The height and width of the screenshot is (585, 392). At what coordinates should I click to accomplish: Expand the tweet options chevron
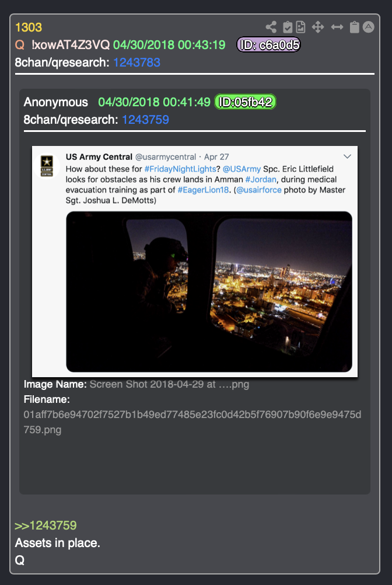[x=347, y=156]
